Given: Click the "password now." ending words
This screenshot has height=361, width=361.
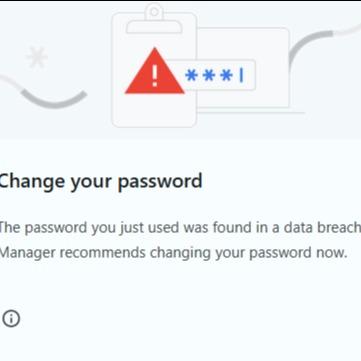Looking at the screenshot, I should pyautogui.click(x=297, y=253).
